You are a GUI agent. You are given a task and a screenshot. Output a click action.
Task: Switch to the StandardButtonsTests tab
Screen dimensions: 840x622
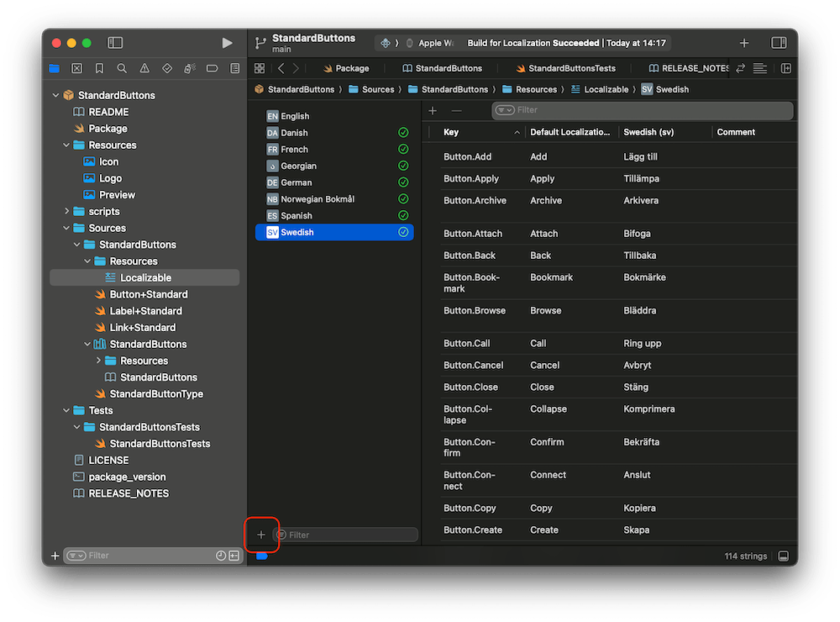coord(565,68)
